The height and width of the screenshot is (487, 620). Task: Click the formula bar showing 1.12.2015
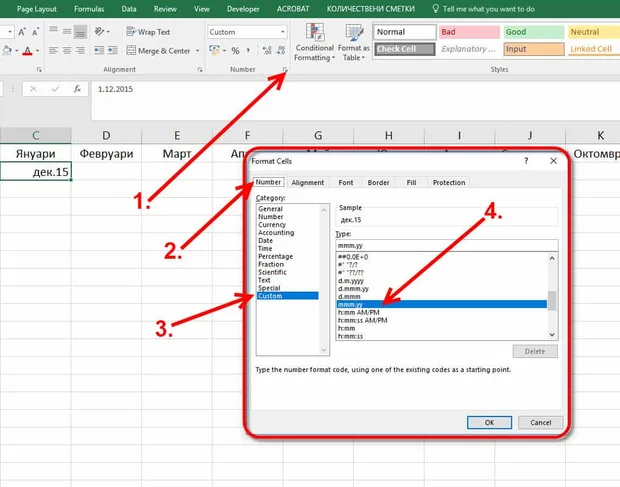tap(355, 100)
